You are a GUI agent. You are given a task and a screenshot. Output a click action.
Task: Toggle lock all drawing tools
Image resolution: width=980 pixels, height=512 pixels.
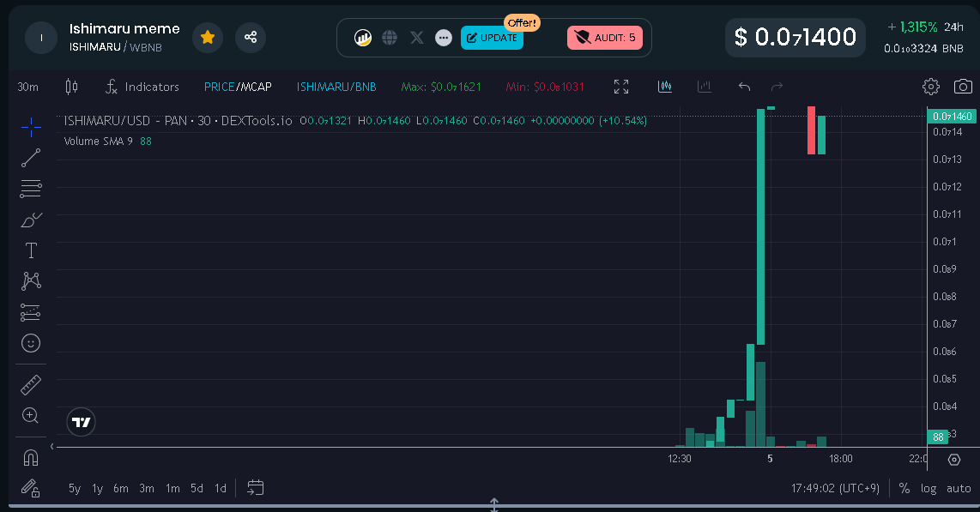31,488
